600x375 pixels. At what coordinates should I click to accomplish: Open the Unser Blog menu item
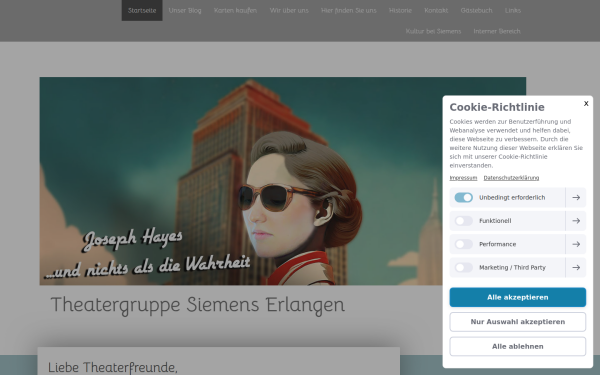(185, 10)
